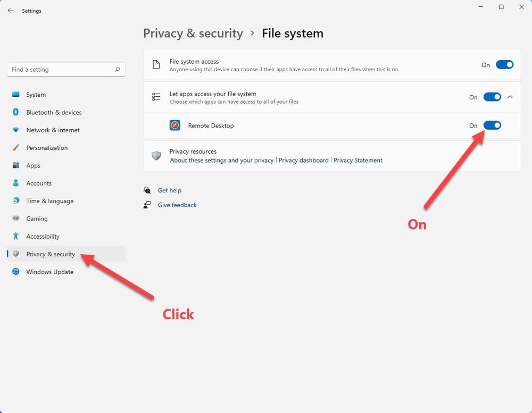The image size is (532, 413).
Task: Click the Personalization paintbrush icon
Action: point(16,148)
